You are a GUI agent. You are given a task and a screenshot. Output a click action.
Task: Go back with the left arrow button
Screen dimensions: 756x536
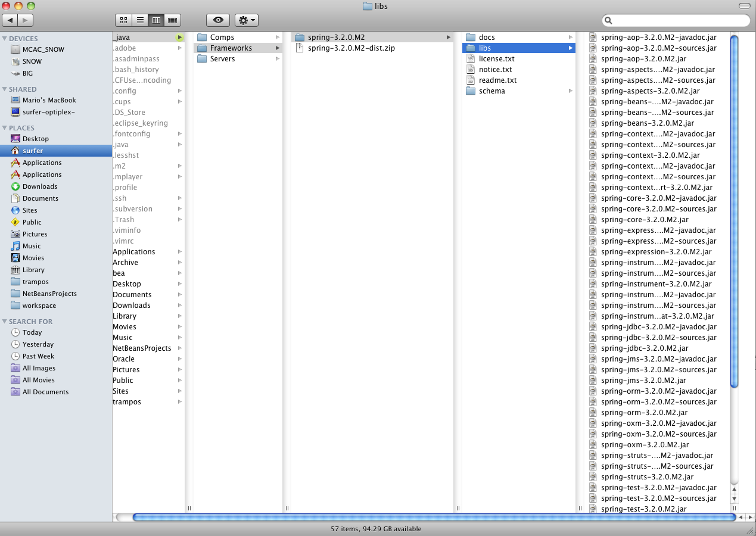pos(10,20)
